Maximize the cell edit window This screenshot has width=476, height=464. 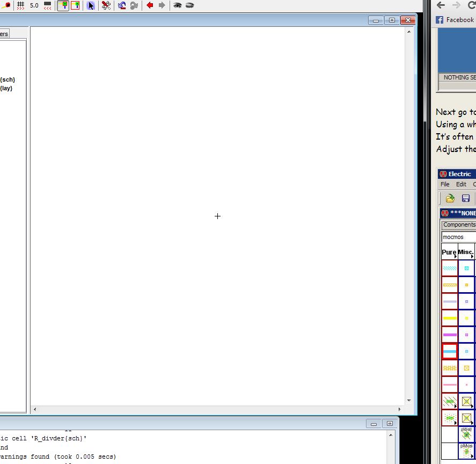(392, 20)
